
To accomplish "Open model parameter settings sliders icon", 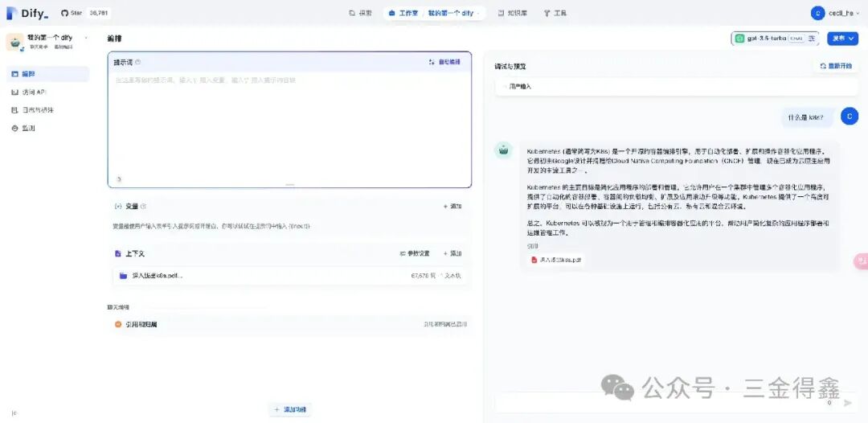I will (812, 39).
